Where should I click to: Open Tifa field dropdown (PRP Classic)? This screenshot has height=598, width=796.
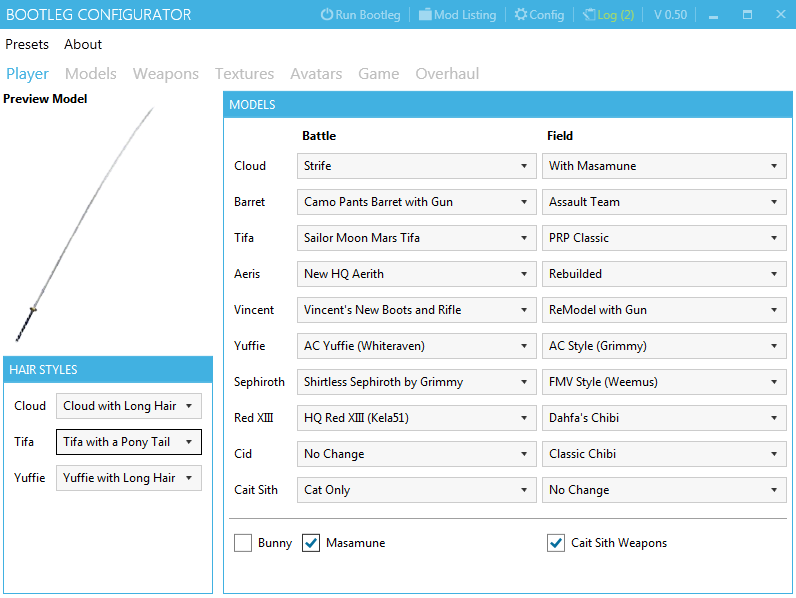(664, 238)
